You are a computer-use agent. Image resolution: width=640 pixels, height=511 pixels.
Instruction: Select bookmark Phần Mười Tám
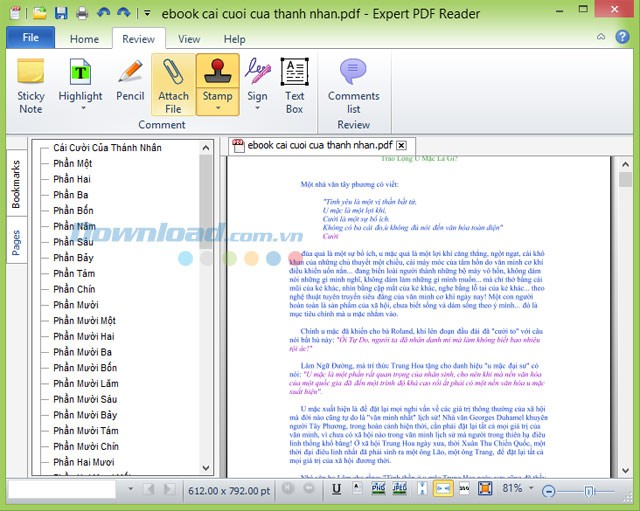86,431
